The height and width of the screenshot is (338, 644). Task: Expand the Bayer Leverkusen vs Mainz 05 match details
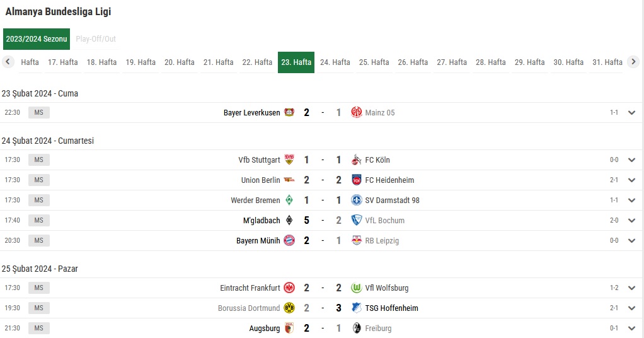pos(631,113)
